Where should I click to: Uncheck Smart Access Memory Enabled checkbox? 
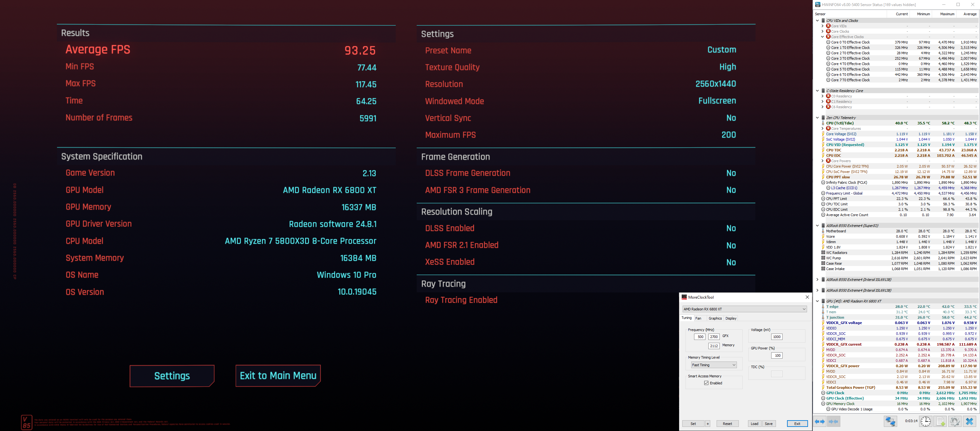coord(706,383)
